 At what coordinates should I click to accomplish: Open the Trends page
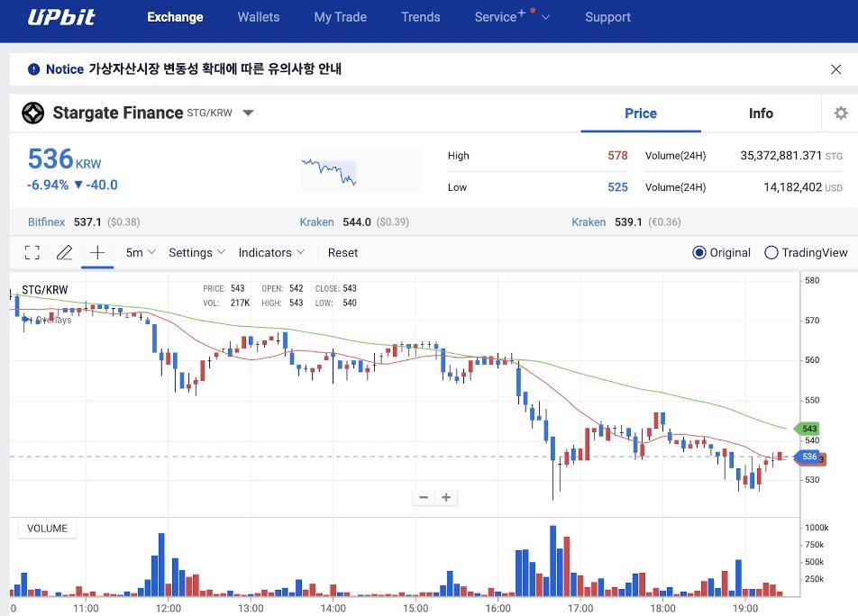click(420, 17)
